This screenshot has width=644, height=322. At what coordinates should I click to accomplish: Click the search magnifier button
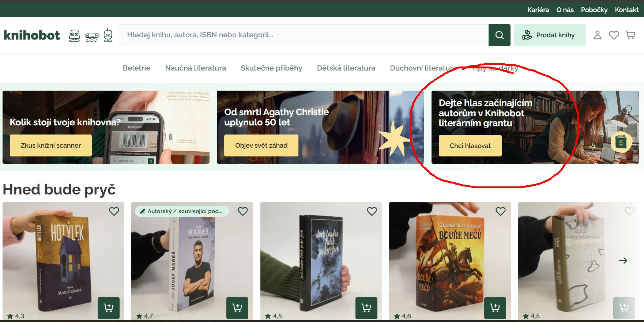[499, 35]
